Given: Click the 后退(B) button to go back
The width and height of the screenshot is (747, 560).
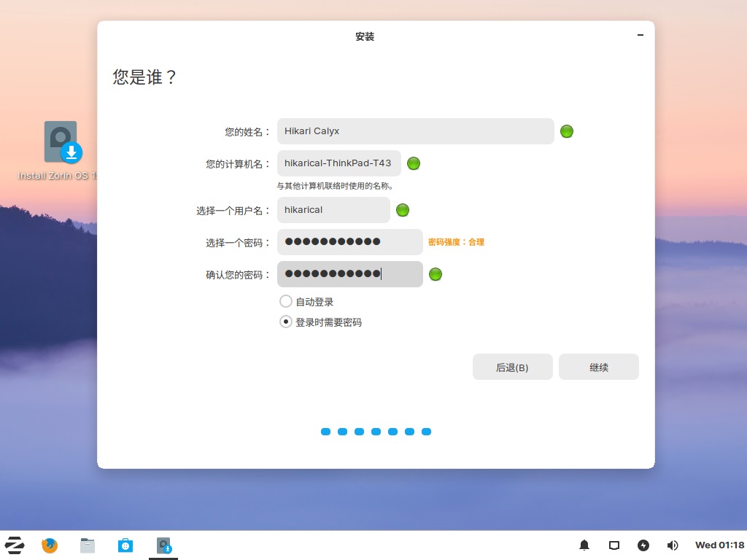Looking at the screenshot, I should [x=512, y=367].
